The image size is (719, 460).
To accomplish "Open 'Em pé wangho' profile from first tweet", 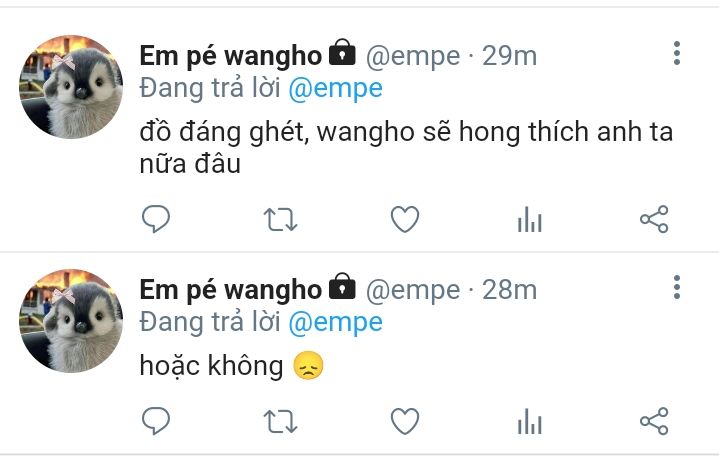I will pyautogui.click(x=231, y=56).
